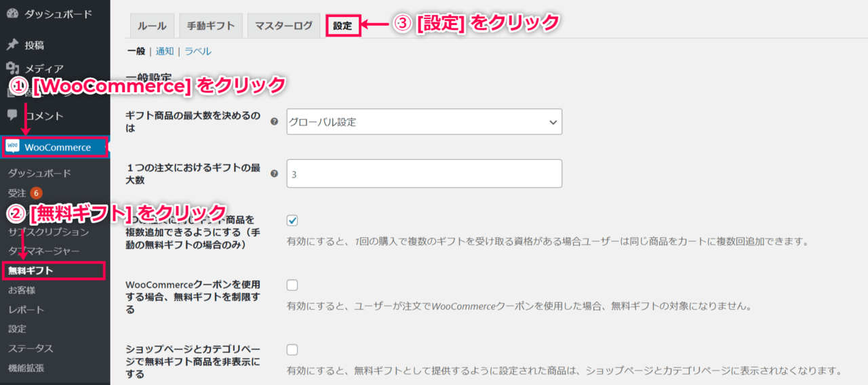The image size is (868, 385).
Task: Click help icon next to １つの注文におけるギフトの最大数
Action: (274, 174)
